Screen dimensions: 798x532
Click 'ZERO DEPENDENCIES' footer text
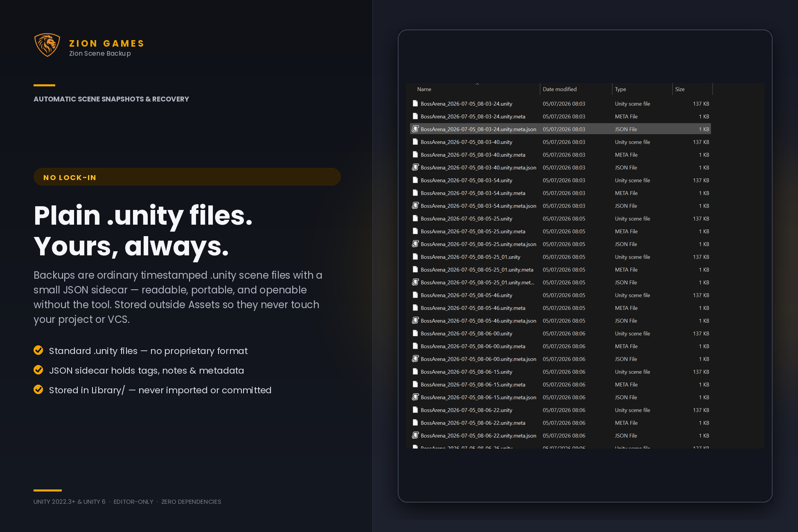tap(191, 502)
